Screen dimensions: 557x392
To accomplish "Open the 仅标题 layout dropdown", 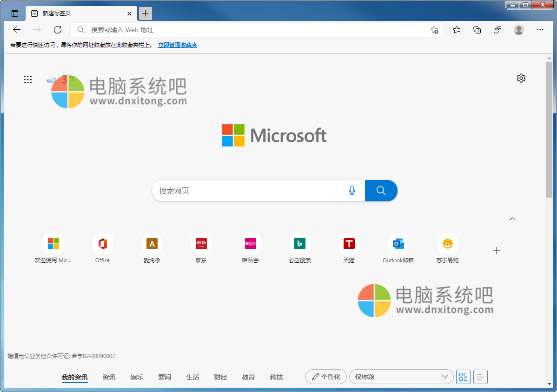I will [x=401, y=377].
